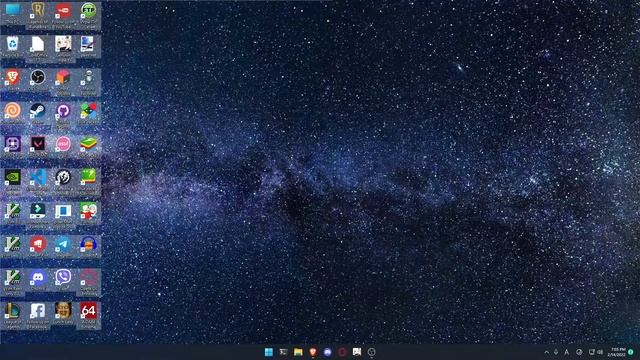Open the volume tray control

pyautogui.click(x=600, y=352)
